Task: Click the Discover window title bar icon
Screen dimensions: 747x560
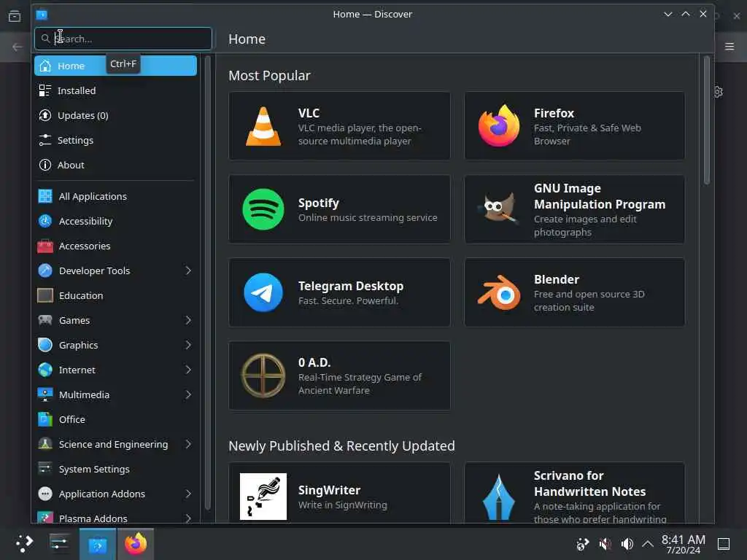Action: (x=42, y=15)
